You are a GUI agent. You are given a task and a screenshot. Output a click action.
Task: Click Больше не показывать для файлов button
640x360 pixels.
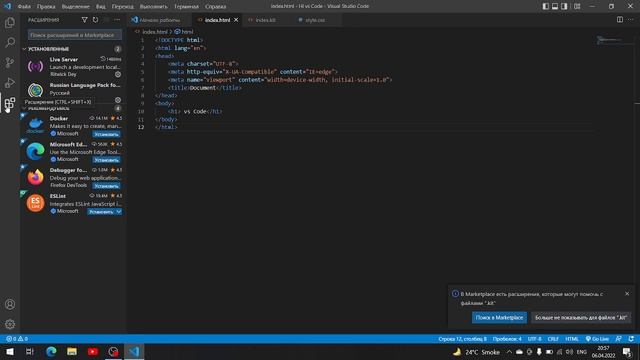point(581,318)
